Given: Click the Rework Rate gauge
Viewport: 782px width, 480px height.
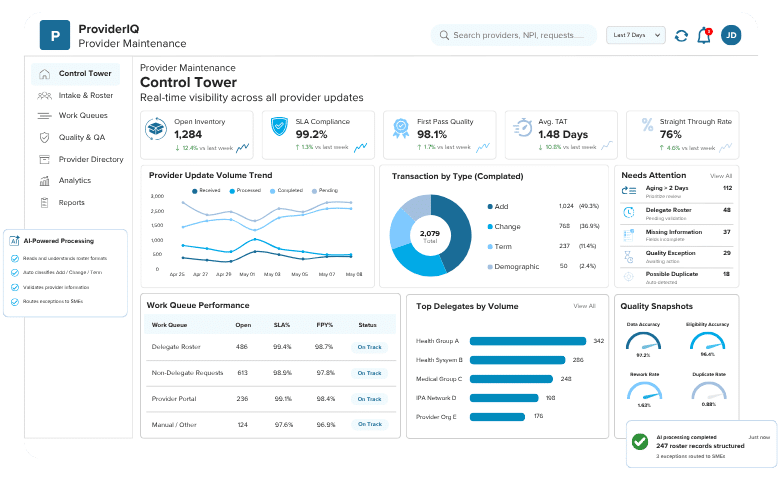Looking at the screenshot, I should 644,391.
